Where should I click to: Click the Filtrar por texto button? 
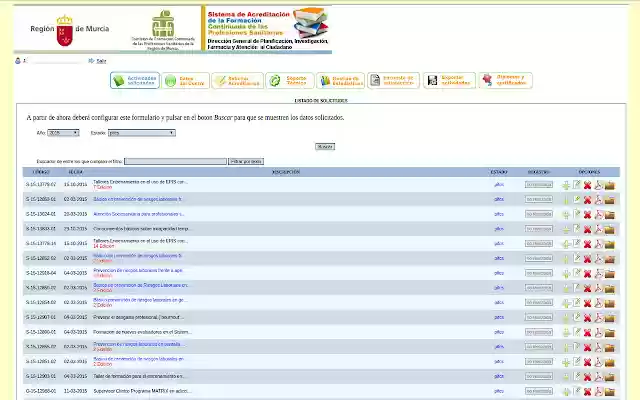click(246, 161)
